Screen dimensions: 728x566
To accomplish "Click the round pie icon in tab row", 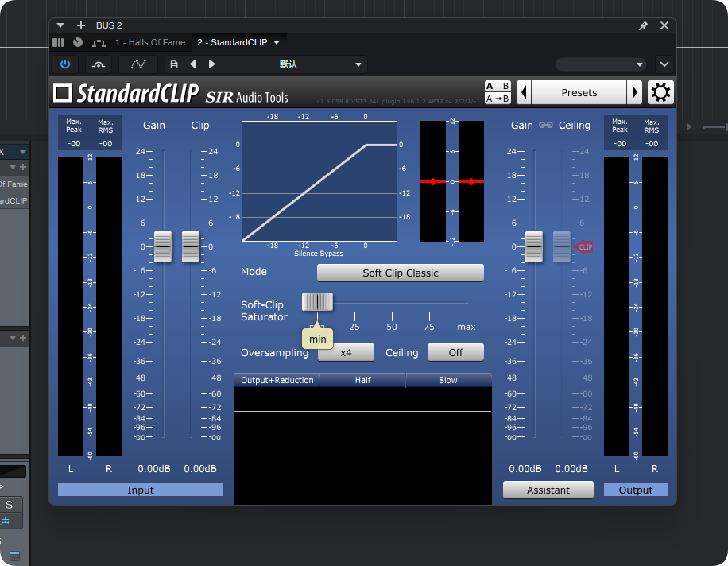I will 78,42.
